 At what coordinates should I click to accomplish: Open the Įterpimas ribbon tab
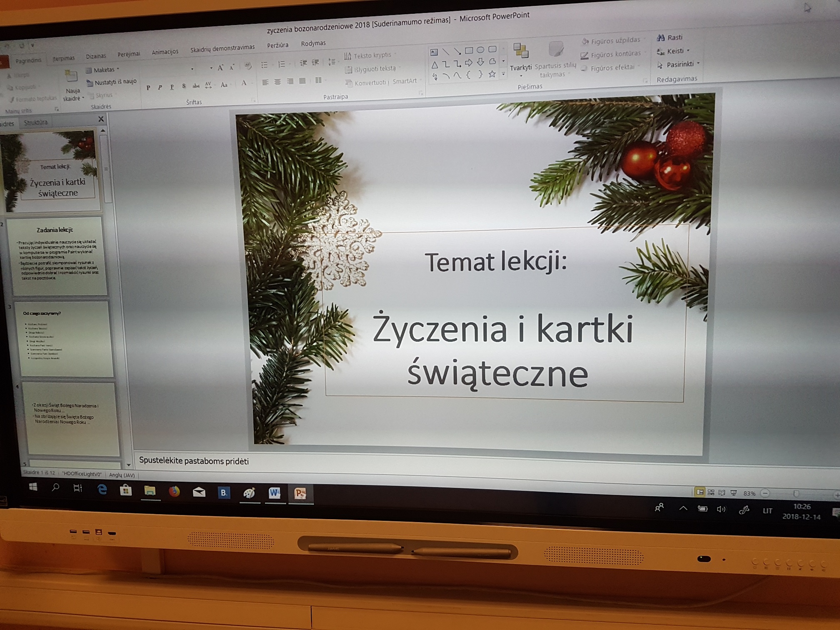point(63,58)
